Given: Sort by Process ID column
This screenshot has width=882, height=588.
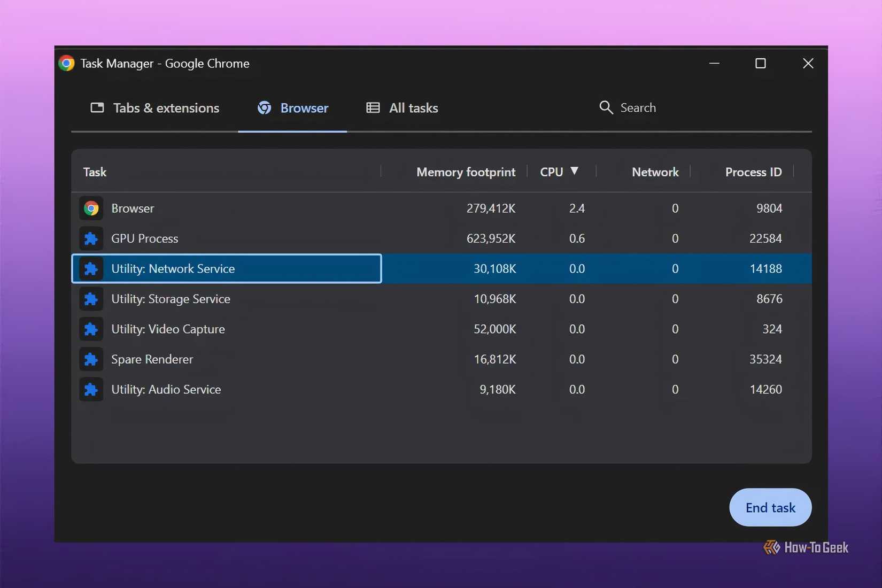Looking at the screenshot, I should point(753,172).
